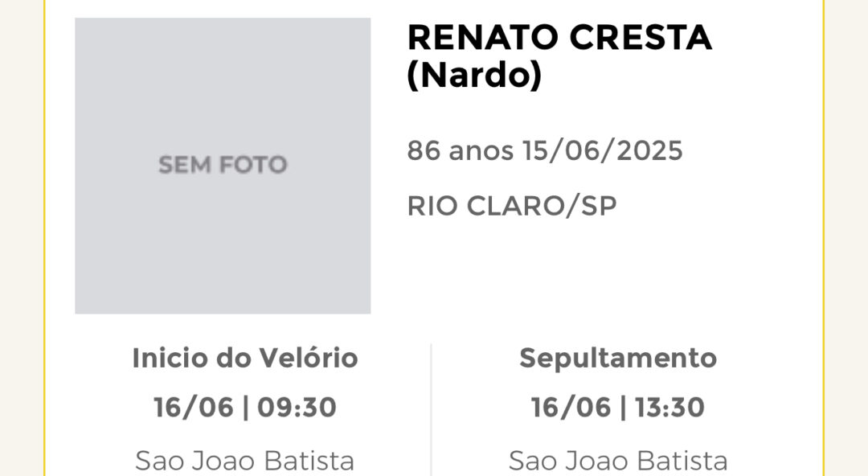Click the death date 15/06/2025
Image resolution: width=868 pixels, height=476 pixels.
pyautogui.click(x=602, y=150)
